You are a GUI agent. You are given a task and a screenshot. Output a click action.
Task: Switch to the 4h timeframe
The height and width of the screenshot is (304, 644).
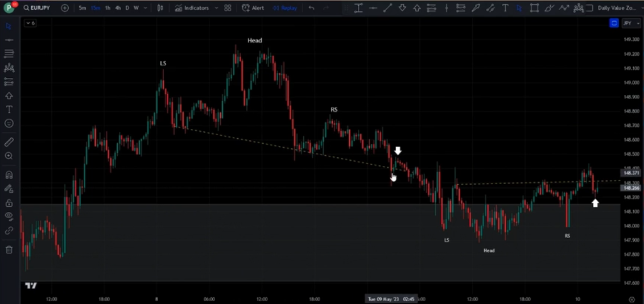(x=118, y=8)
